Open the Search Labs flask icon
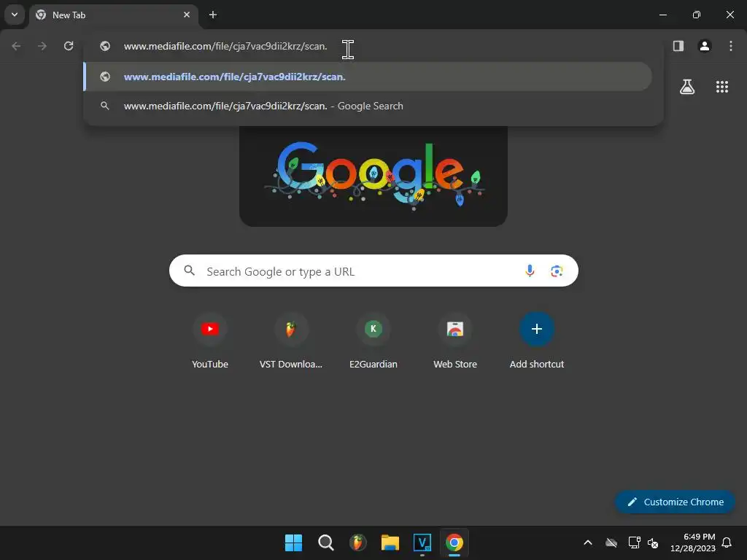This screenshot has width=747, height=560. tap(687, 87)
